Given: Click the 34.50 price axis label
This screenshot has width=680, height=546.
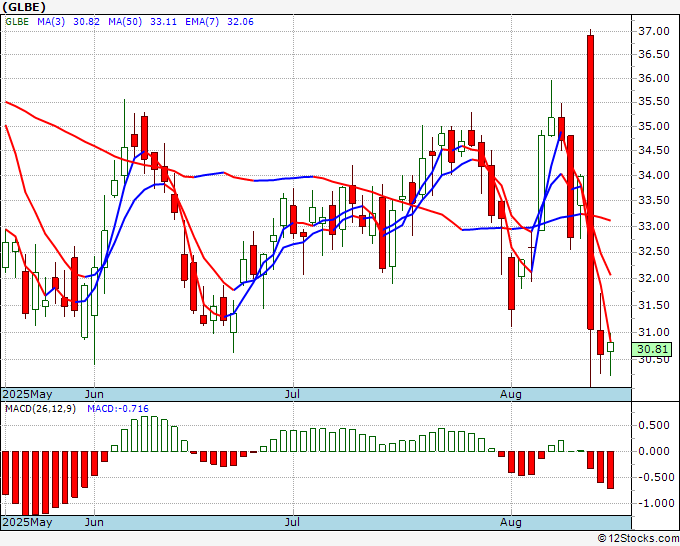Looking at the screenshot, I should [x=654, y=150].
